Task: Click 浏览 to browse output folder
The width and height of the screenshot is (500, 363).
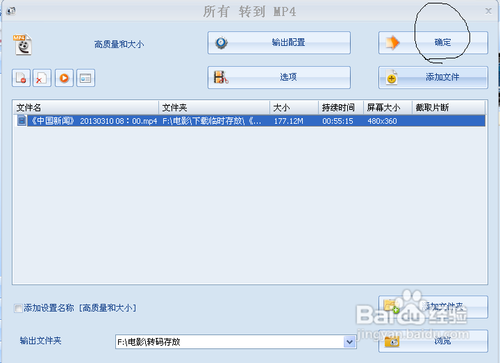Action: tap(433, 341)
